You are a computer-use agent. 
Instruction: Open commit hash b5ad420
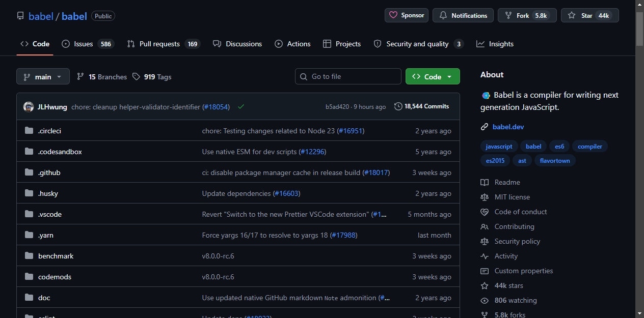(337, 107)
